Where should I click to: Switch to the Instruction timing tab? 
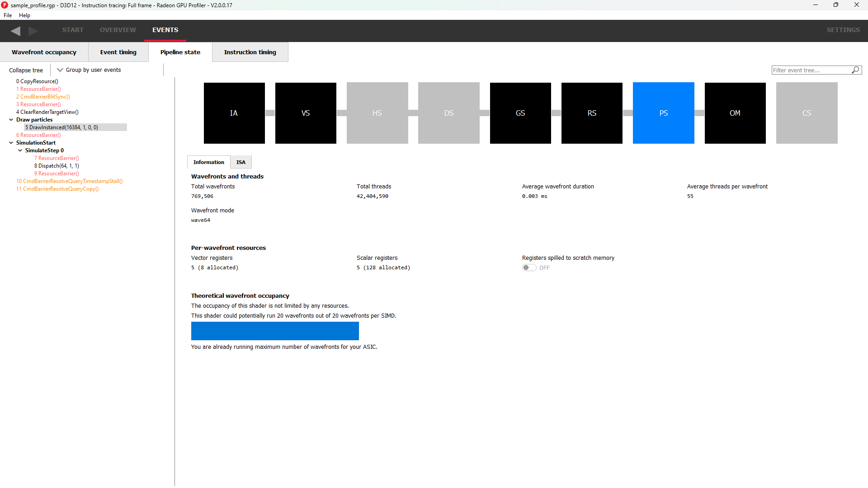pos(250,52)
